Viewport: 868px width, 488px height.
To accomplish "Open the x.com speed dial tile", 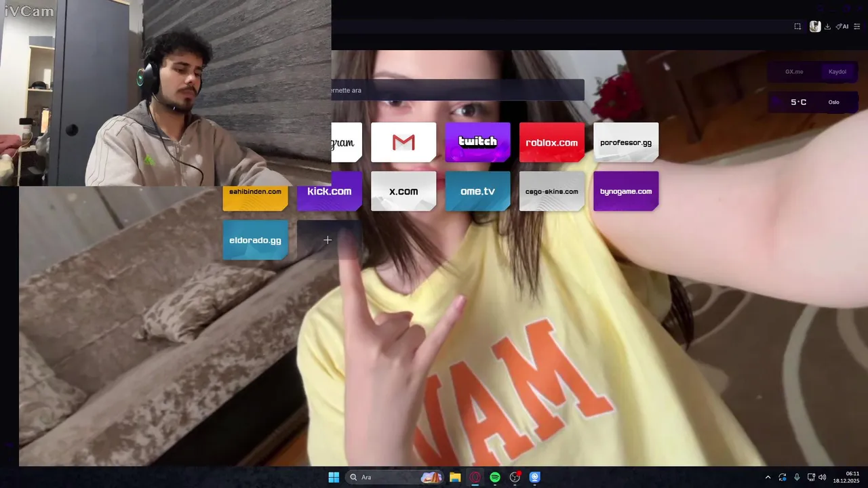I will [403, 191].
